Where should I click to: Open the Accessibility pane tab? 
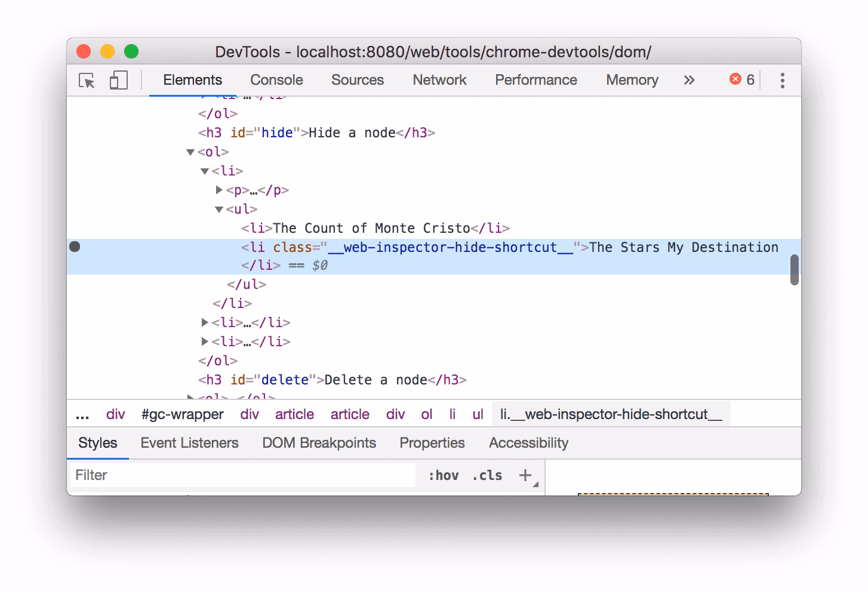point(528,443)
